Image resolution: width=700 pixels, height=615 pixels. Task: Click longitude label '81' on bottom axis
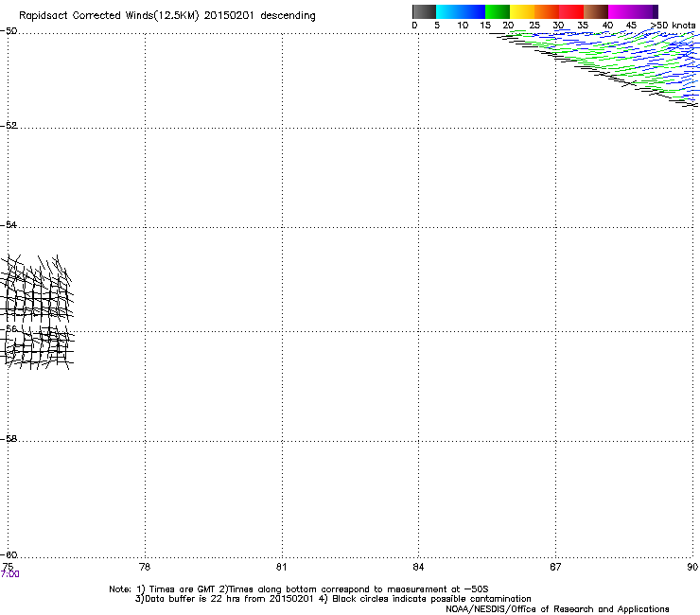click(x=281, y=567)
